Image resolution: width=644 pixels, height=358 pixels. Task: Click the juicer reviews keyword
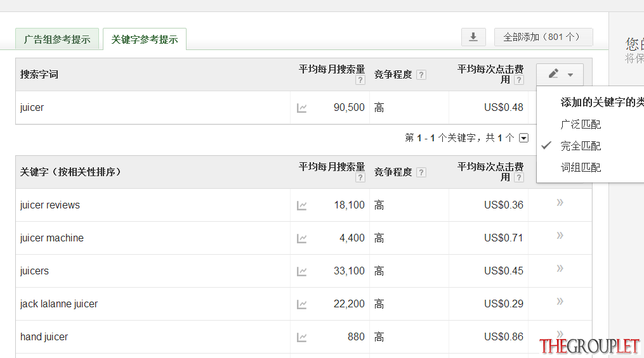pyautogui.click(x=50, y=205)
